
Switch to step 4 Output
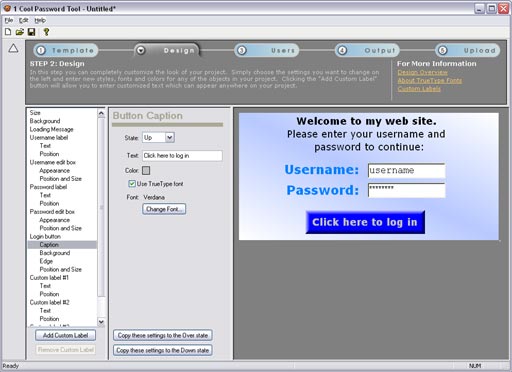pos(367,50)
